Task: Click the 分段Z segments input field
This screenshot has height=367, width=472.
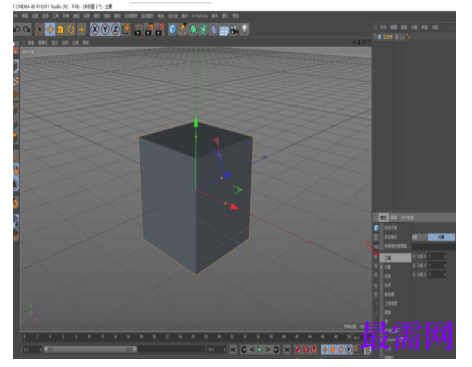Action: (437, 274)
